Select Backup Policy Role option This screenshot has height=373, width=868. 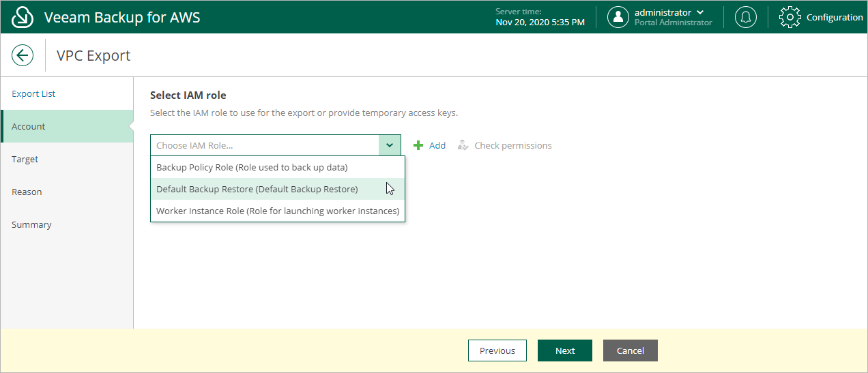(x=278, y=167)
